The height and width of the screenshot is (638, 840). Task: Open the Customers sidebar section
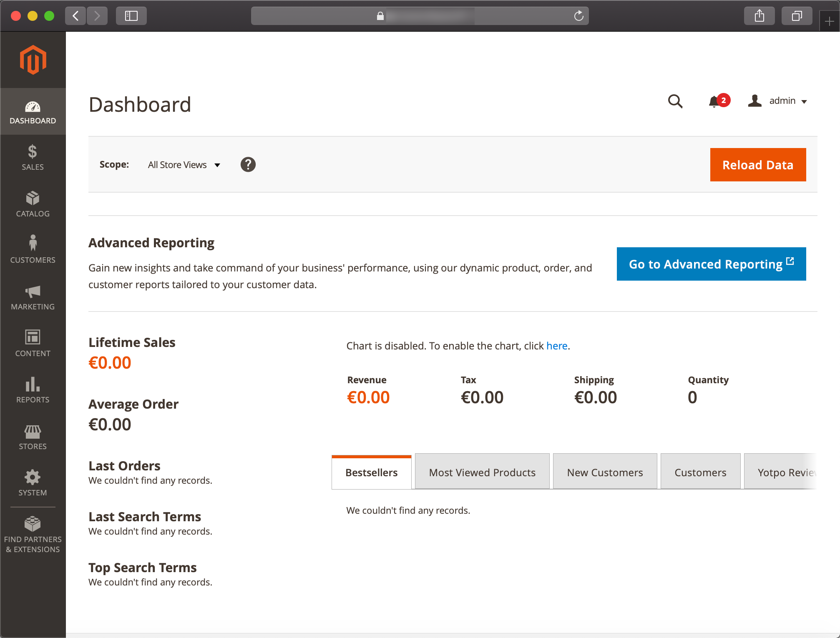tap(33, 250)
